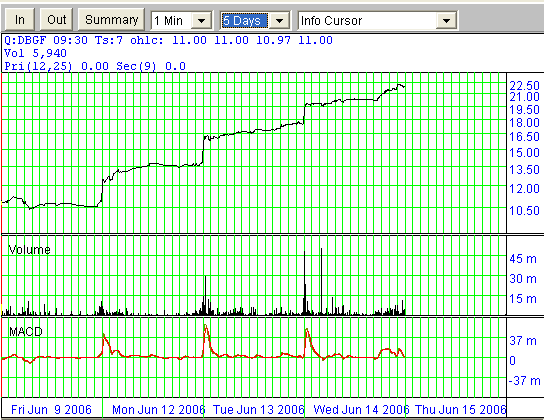Click the 10.50 price axis label

pyautogui.click(x=524, y=211)
